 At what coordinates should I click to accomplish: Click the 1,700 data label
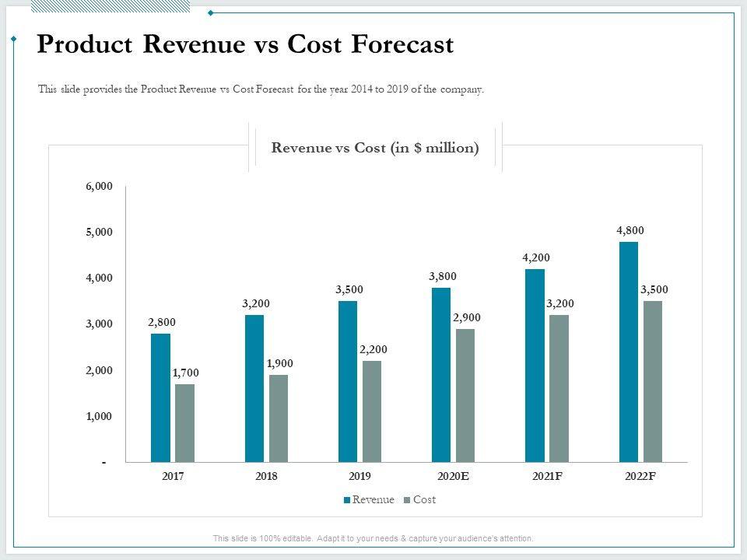[185, 373]
